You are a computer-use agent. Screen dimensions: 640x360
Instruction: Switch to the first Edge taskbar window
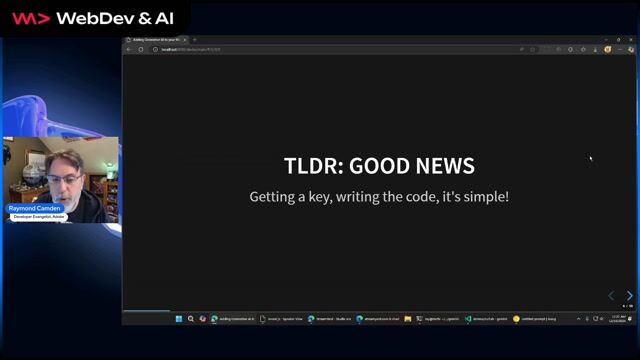233,319
